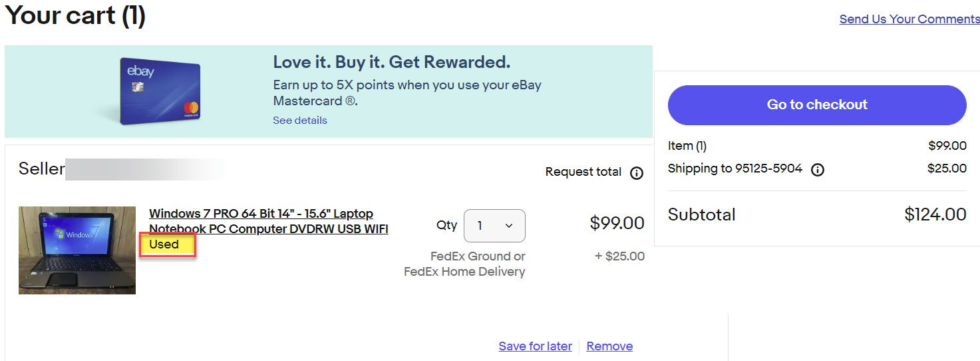The image size is (980, 361).
Task: Open the Qty quantity dropdown
Action: click(x=494, y=226)
